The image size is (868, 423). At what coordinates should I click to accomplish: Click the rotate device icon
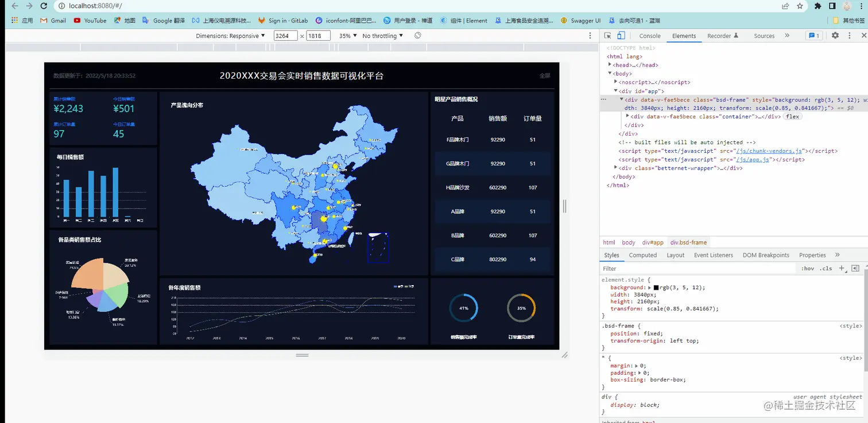[418, 36]
